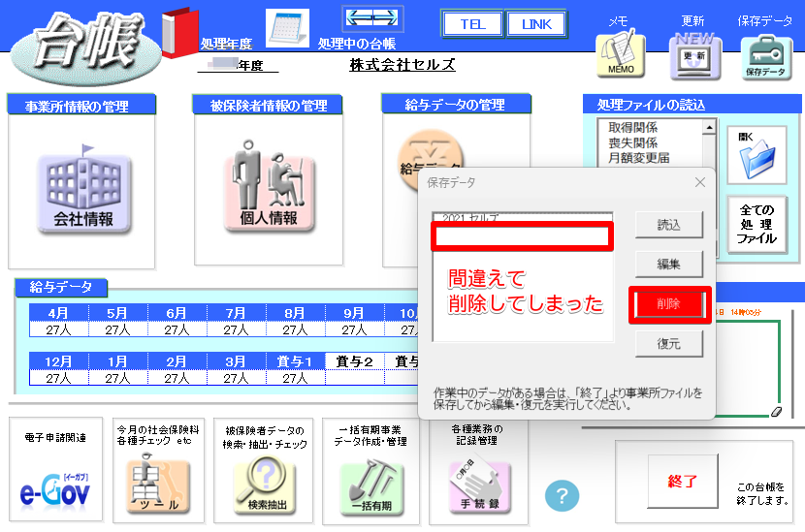Select the 8月 salary data column
This screenshot has width=805, height=532.
click(295, 313)
